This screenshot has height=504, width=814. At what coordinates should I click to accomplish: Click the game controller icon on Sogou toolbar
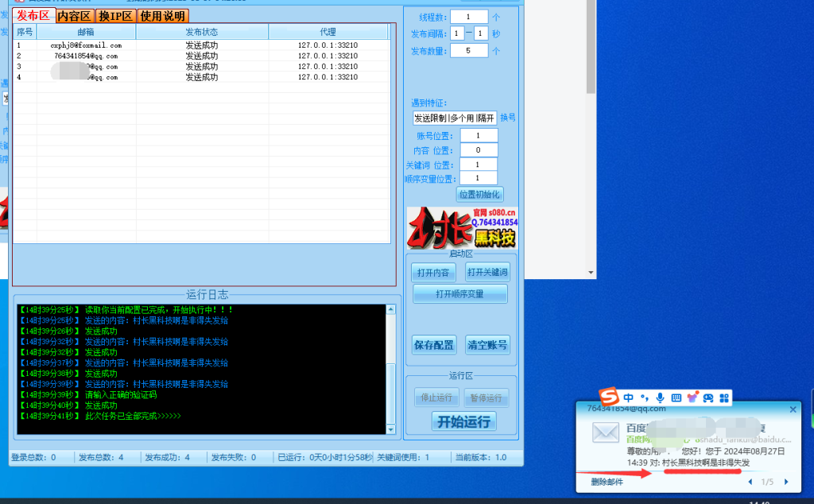[x=708, y=397]
